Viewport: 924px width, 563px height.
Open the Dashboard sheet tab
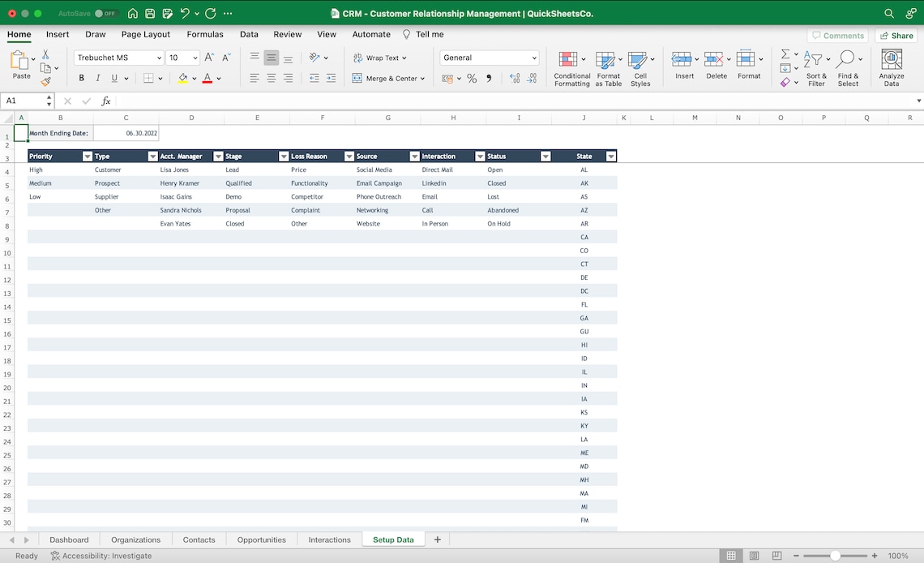pos(69,539)
